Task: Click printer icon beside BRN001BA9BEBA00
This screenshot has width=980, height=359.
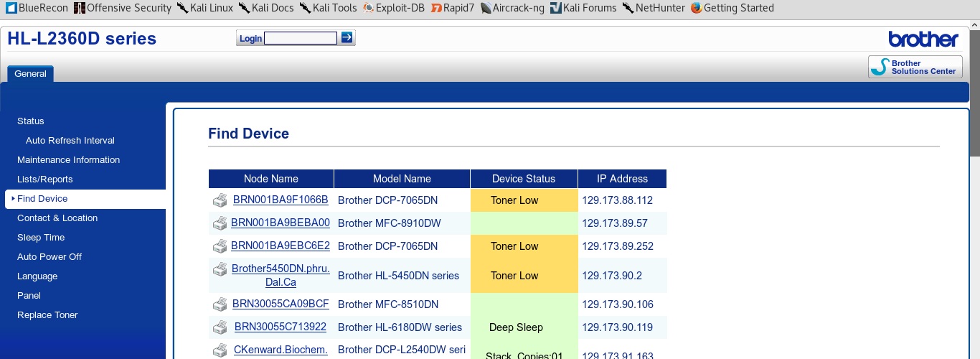Action: (220, 223)
